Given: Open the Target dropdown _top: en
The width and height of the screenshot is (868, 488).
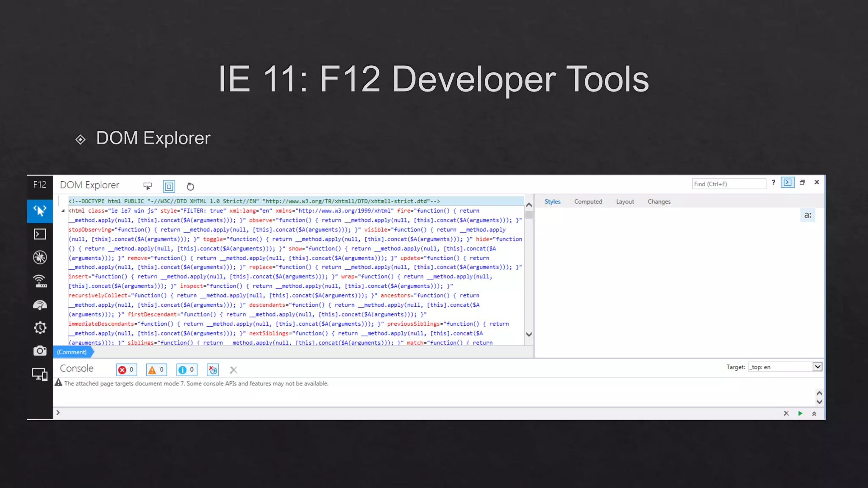Looking at the screenshot, I should [x=785, y=367].
